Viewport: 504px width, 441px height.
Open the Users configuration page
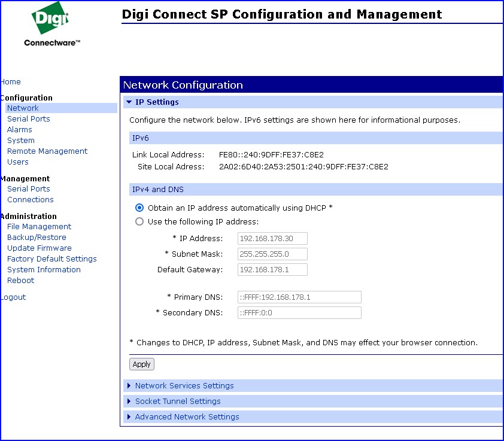coord(18,162)
